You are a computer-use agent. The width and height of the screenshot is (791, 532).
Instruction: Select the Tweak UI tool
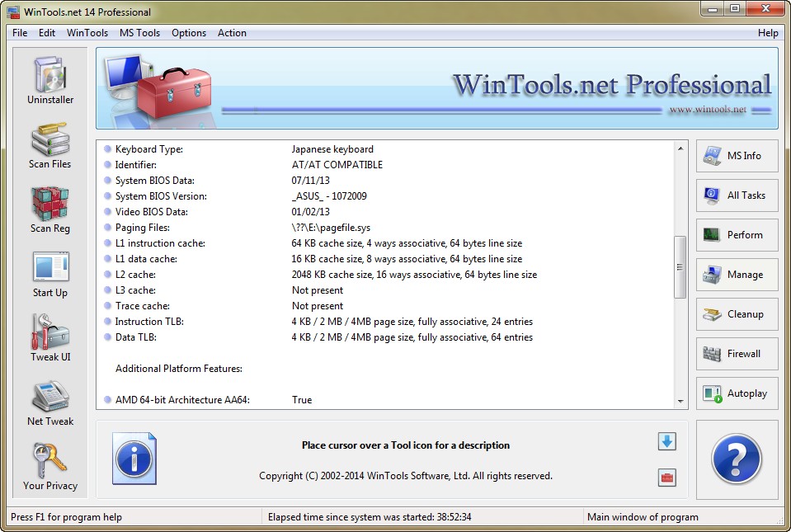tap(50, 338)
